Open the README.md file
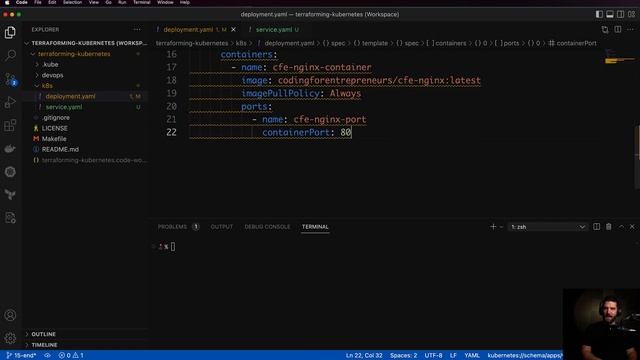640x360 pixels. [60, 149]
